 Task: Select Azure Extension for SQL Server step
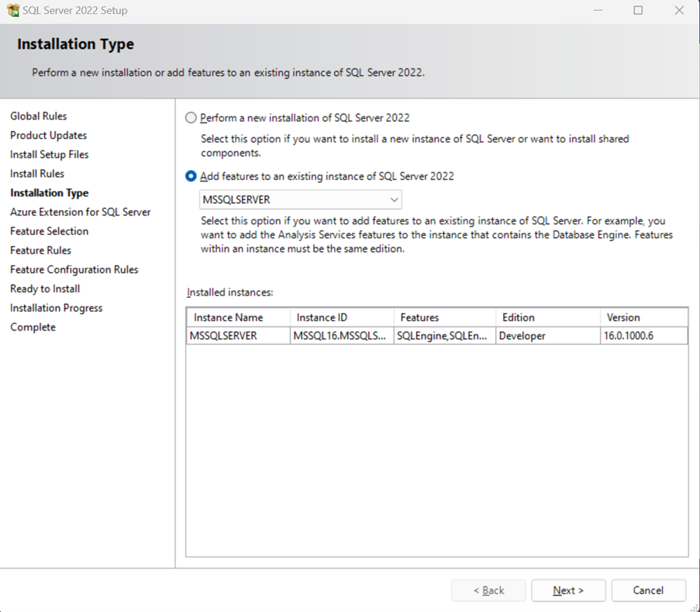click(80, 212)
